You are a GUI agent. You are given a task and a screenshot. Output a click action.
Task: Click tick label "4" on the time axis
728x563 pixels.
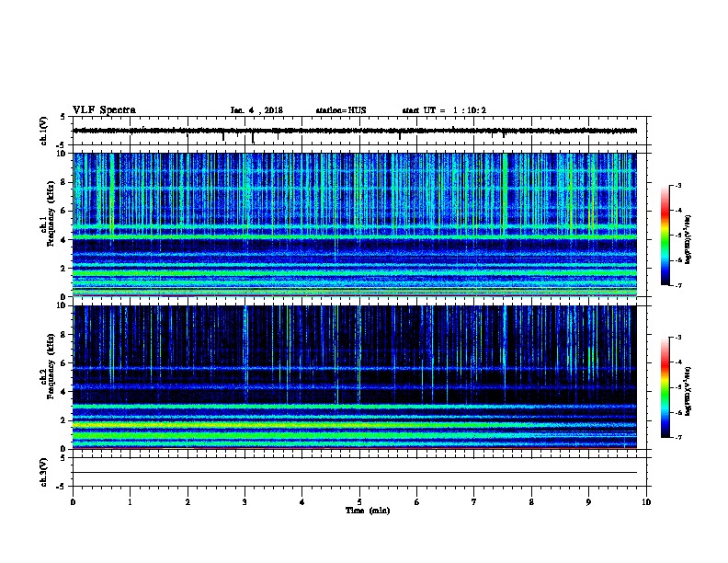[x=302, y=502]
